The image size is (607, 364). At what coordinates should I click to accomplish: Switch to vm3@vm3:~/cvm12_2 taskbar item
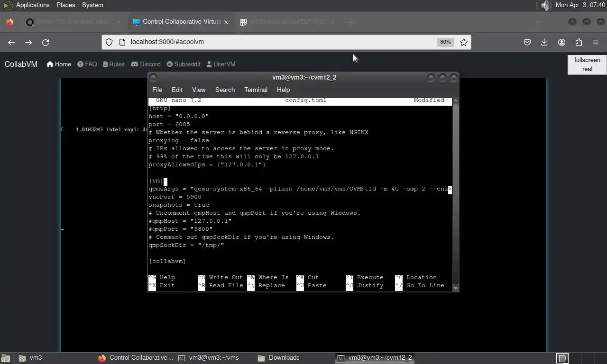pos(375,358)
